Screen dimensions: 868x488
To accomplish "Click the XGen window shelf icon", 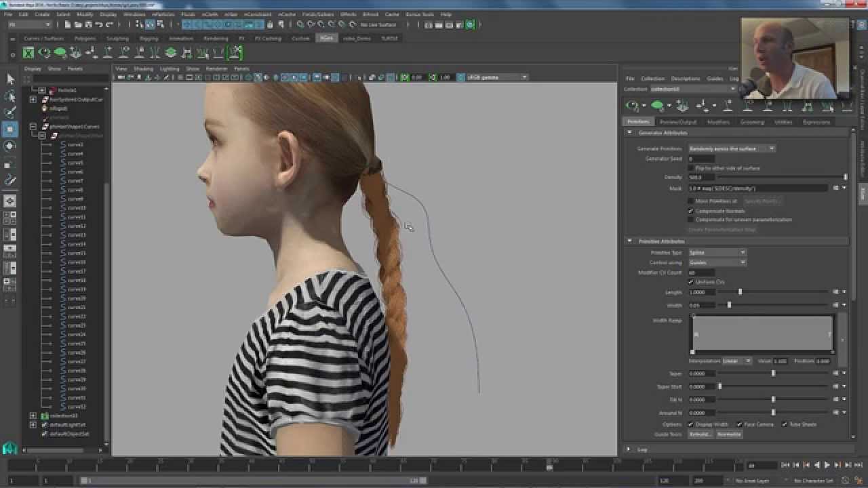I will (x=28, y=52).
